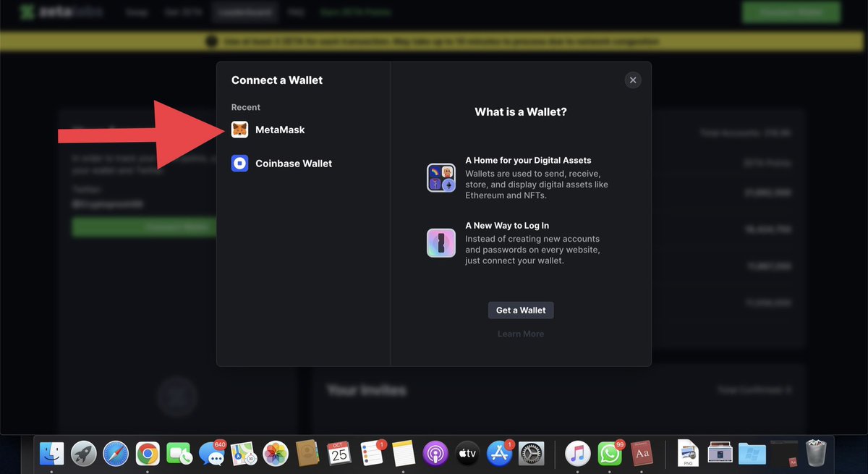Open Trash from the Dock
Screen dimensions: 868x474
tap(816, 454)
